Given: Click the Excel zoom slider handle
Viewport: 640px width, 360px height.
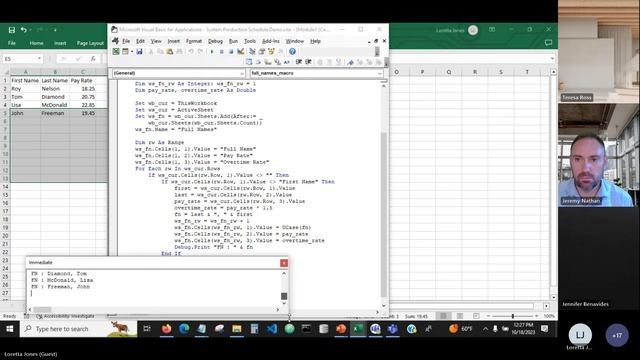Looking at the screenshot, I should (x=513, y=316).
